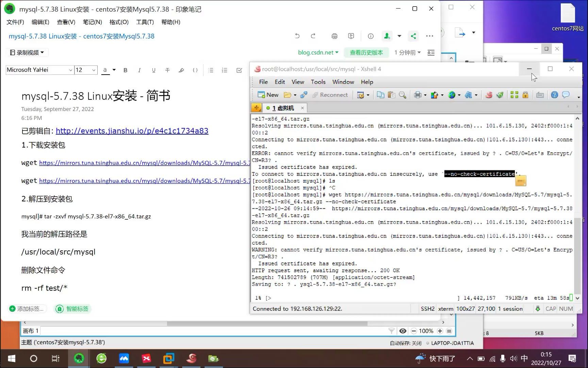588x368 pixels.
Task: Zoom canvas with the 100% zoom control
Action: pyautogui.click(x=426, y=331)
